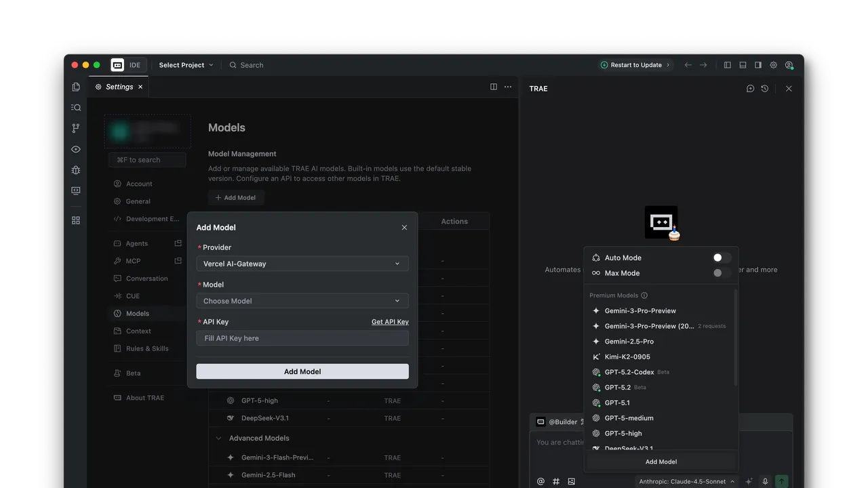This screenshot has width=868, height=488.
Task: Open the more actions ellipsis in editor
Action: (x=508, y=87)
